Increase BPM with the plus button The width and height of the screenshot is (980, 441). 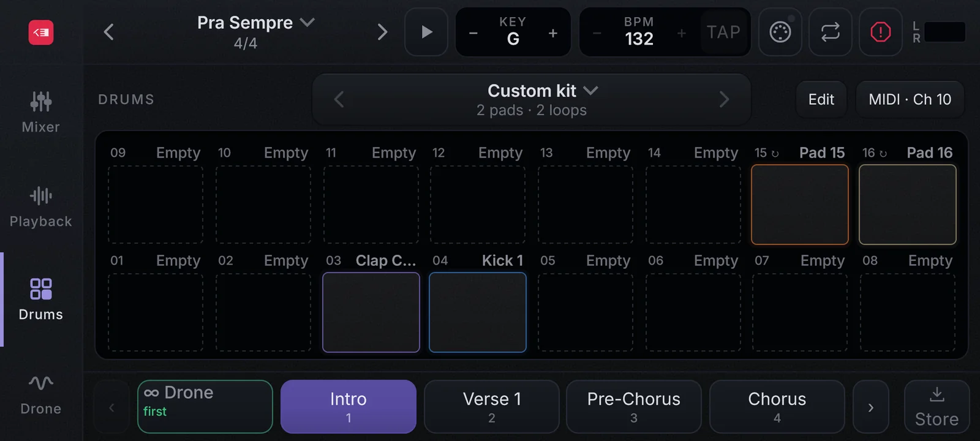click(682, 33)
